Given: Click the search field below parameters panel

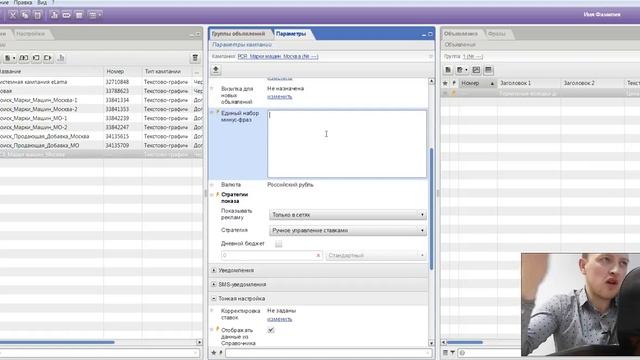Looking at the screenshot, I should (329, 353).
